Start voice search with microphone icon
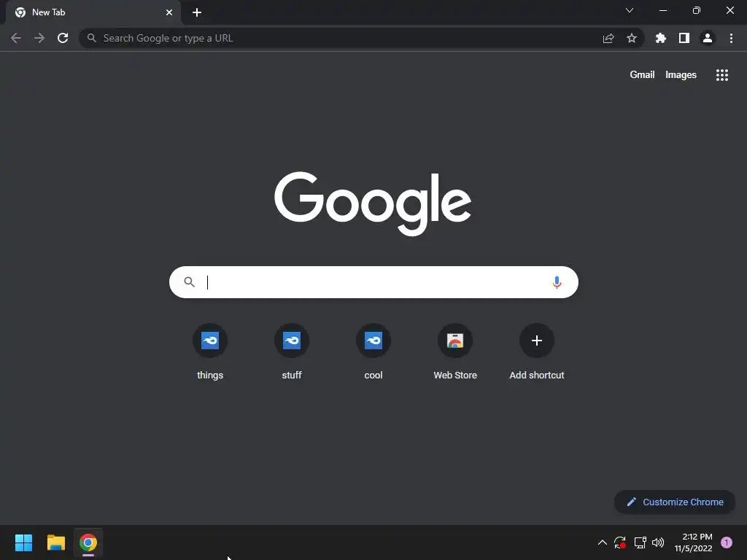747x560 pixels. pyautogui.click(x=557, y=282)
